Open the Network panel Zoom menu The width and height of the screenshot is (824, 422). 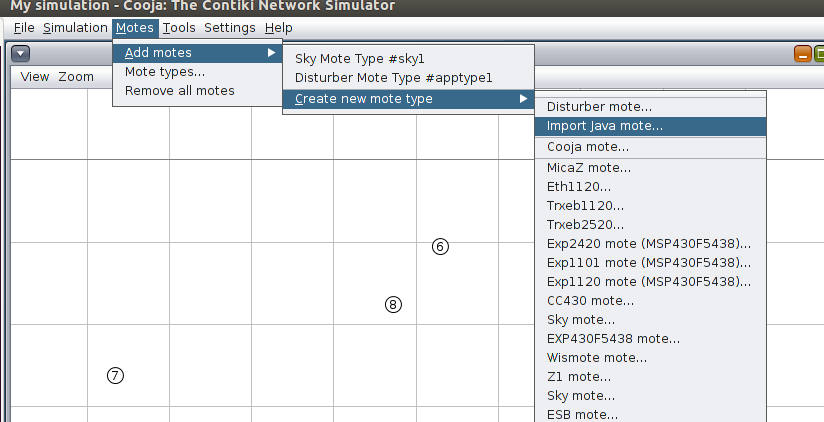pyautogui.click(x=76, y=77)
